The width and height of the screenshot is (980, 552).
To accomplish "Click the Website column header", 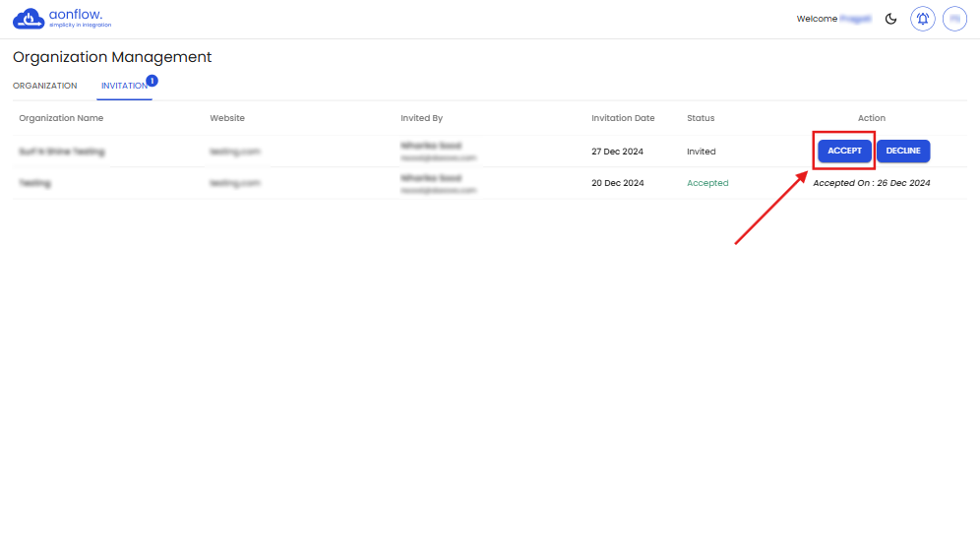I will (x=227, y=118).
